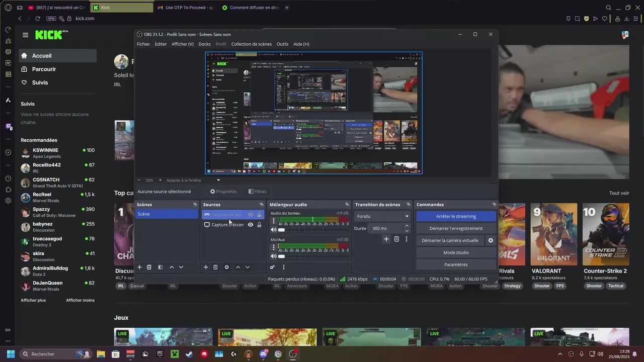The width and height of the screenshot is (644, 362).
Task: Open scene filters icon in Scènes panel
Action: pos(160,267)
